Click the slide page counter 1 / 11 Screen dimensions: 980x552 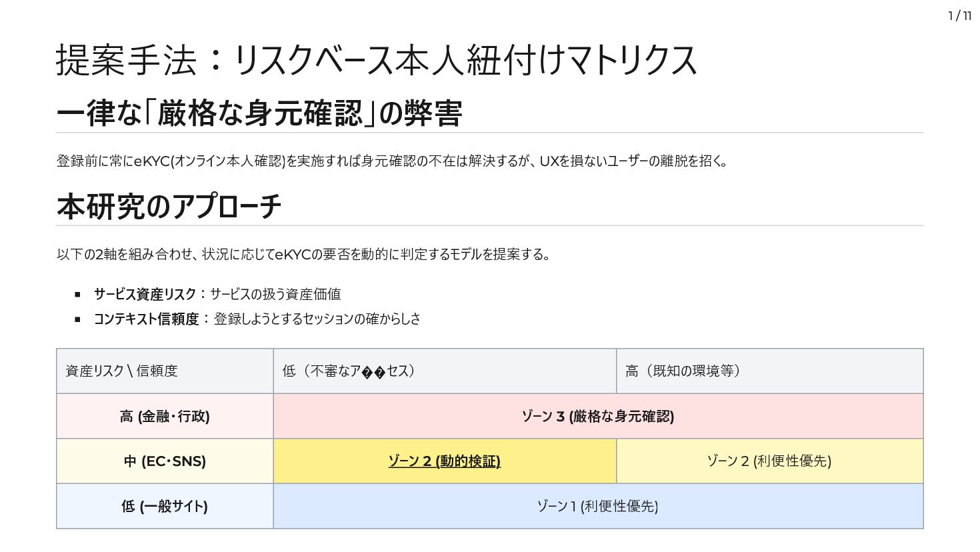959,16
